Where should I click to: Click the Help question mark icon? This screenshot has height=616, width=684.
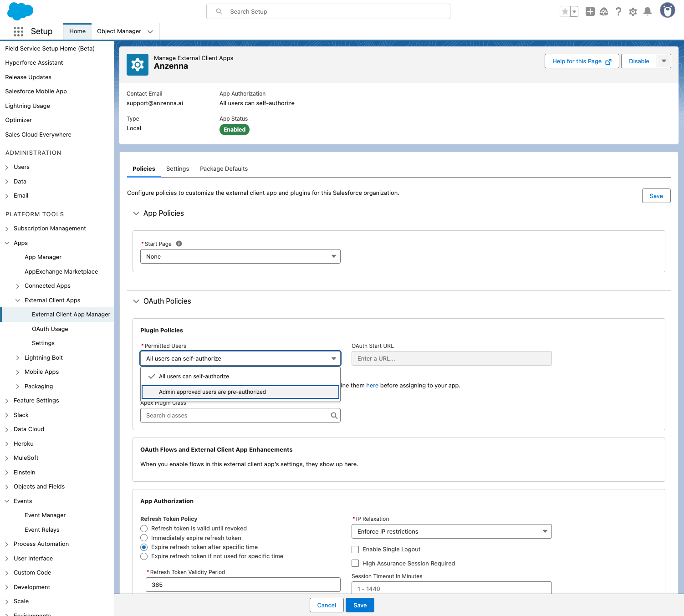pos(618,12)
